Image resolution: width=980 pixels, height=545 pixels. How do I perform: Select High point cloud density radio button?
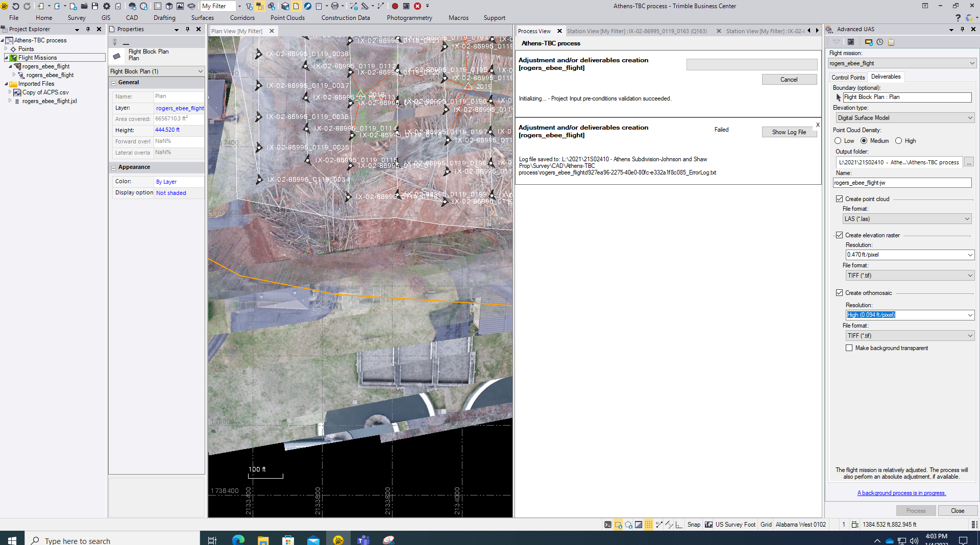tap(898, 141)
